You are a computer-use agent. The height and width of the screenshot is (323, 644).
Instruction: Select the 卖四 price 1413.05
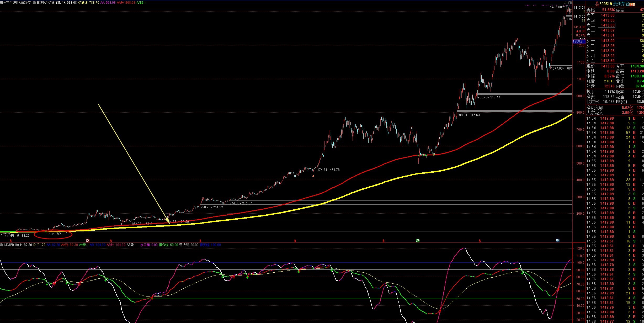608,20
